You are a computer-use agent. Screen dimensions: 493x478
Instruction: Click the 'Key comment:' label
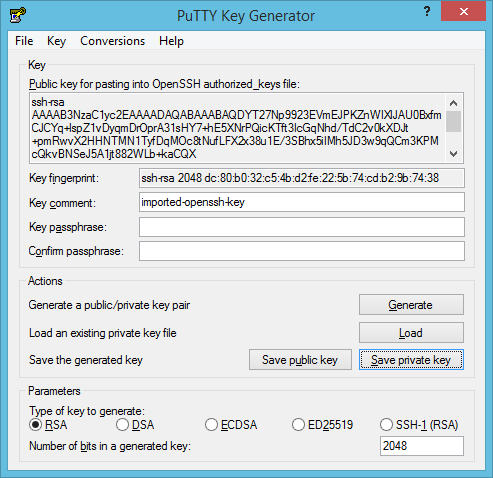(x=62, y=203)
